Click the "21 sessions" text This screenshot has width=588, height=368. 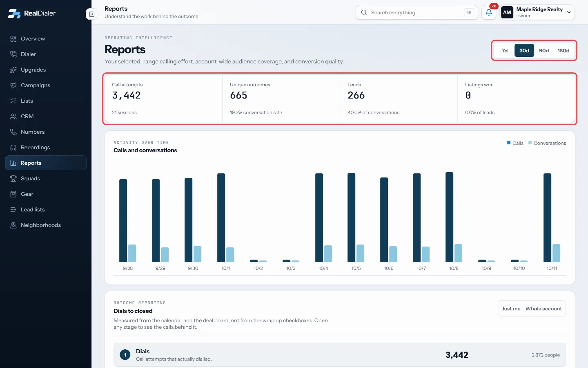click(124, 112)
